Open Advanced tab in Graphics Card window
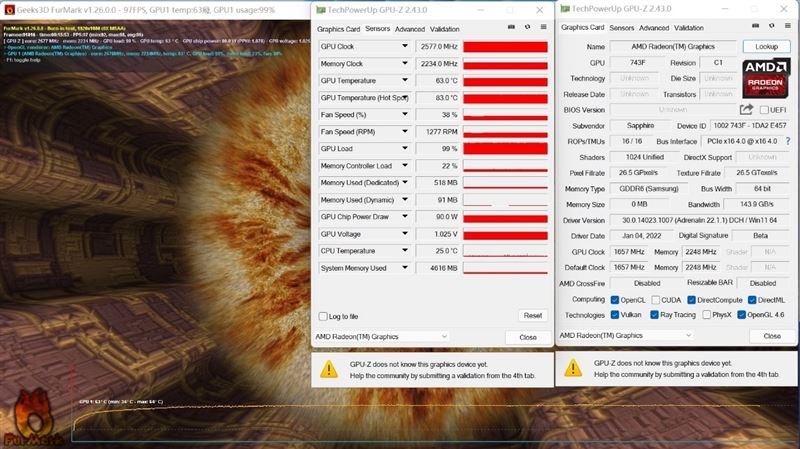800x449 pixels. [x=654, y=28]
